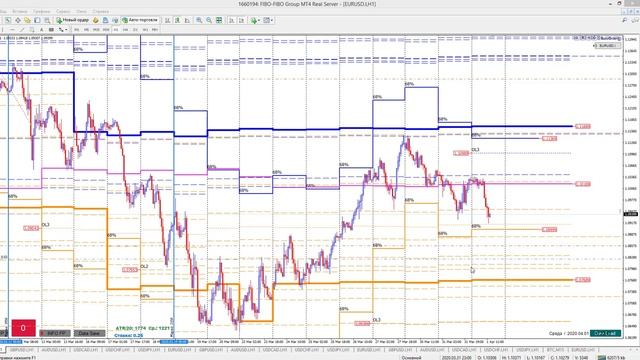The image size is (640, 360).
Task: Launch MetaEditor from the toolbar
Action: [96, 20]
